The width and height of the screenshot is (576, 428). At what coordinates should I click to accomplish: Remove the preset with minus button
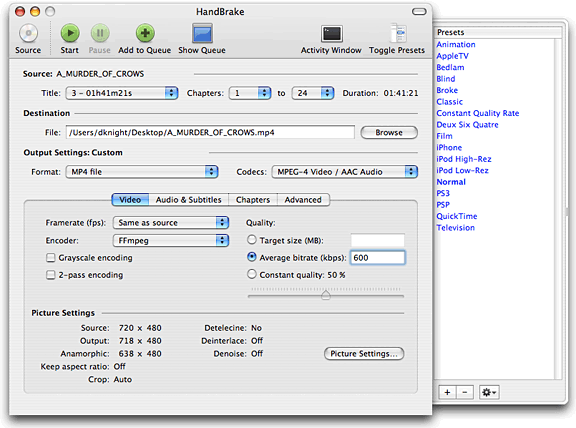(465, 392)
